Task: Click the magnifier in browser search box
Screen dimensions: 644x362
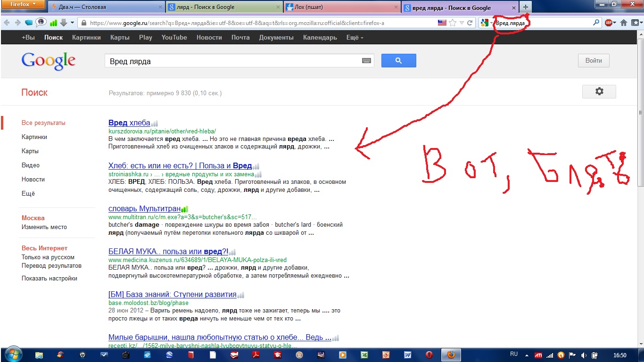Action: pos(596,23)
